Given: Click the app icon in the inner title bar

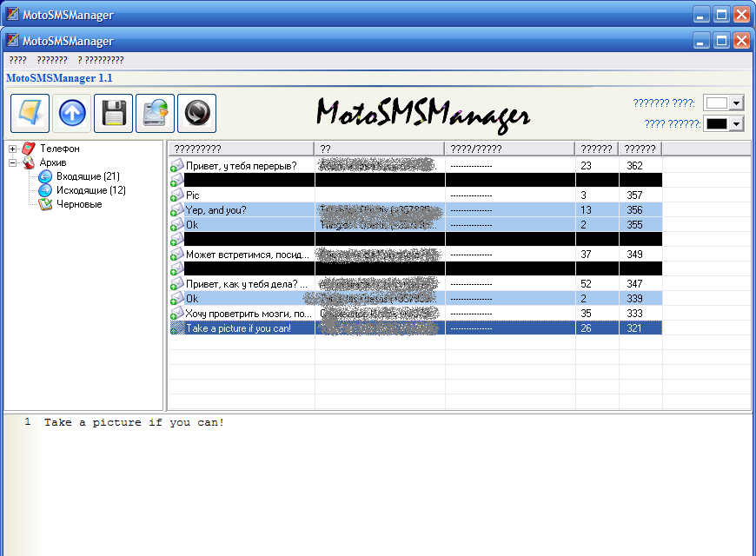Looking at the screenshot, I should point(12,40).
